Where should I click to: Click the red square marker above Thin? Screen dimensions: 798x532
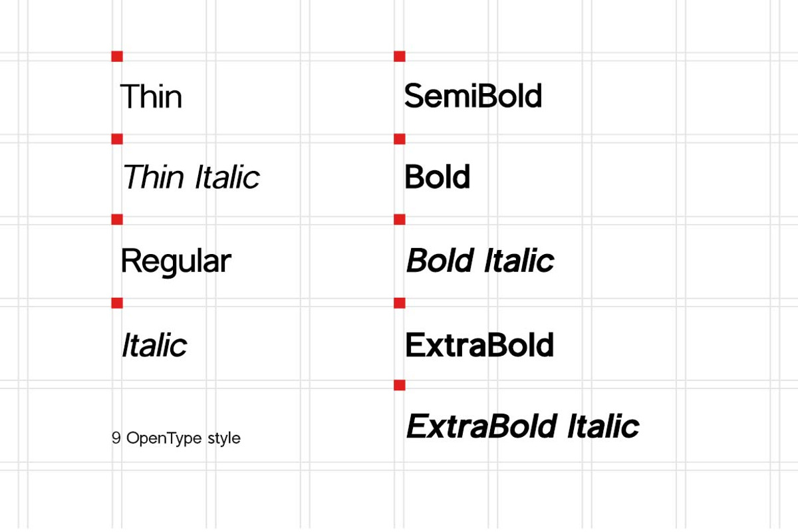pyautogui.click(x=117, y=57)
